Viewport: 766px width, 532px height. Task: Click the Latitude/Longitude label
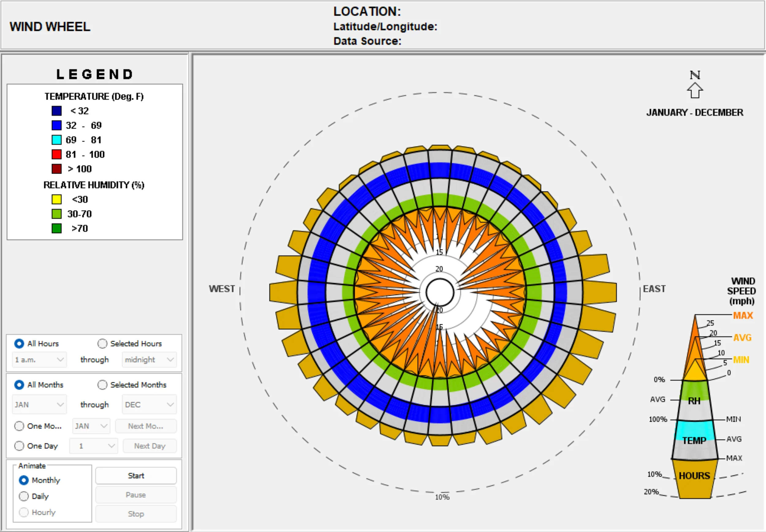click(385, 26)
